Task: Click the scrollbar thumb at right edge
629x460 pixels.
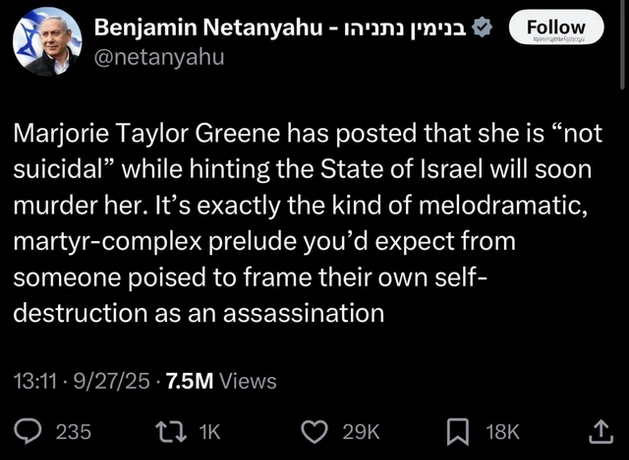Action: coord(622,42)
